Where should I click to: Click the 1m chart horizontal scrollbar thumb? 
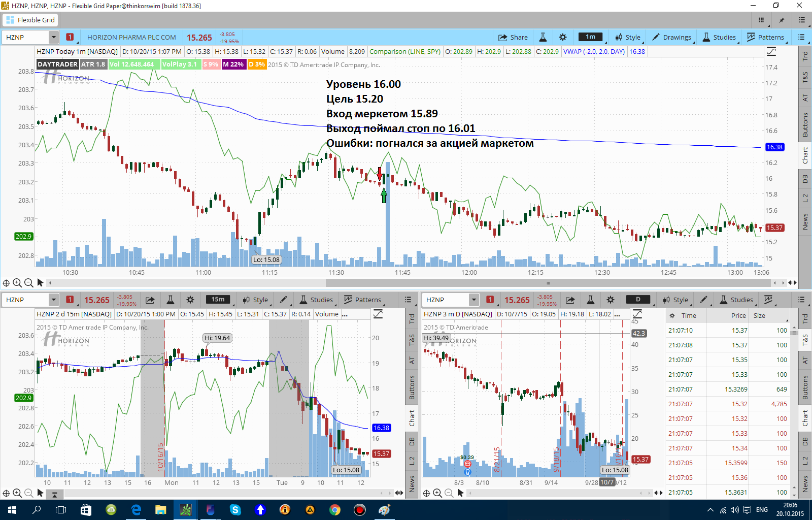[x=548, y=283]
